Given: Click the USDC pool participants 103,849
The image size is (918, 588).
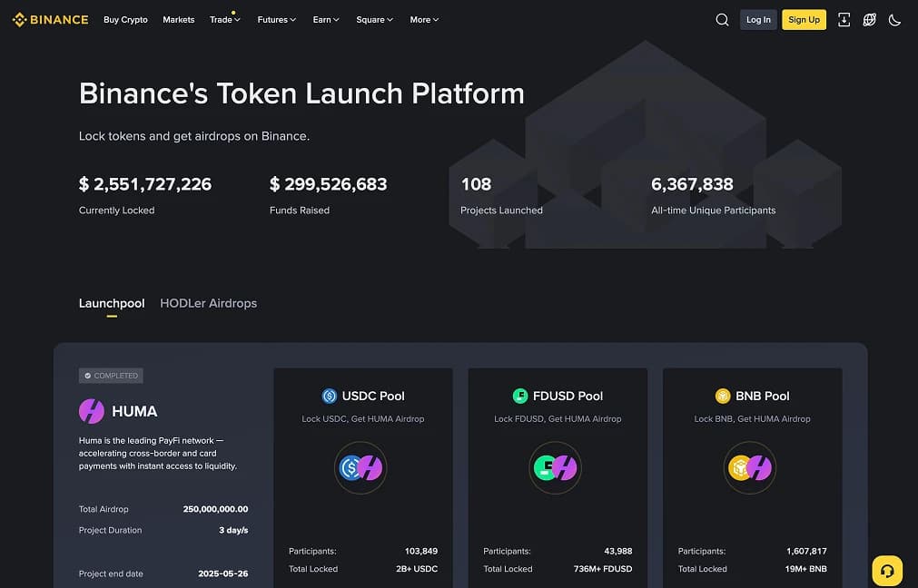Looking at the screenshot, I should click(421, 551).
